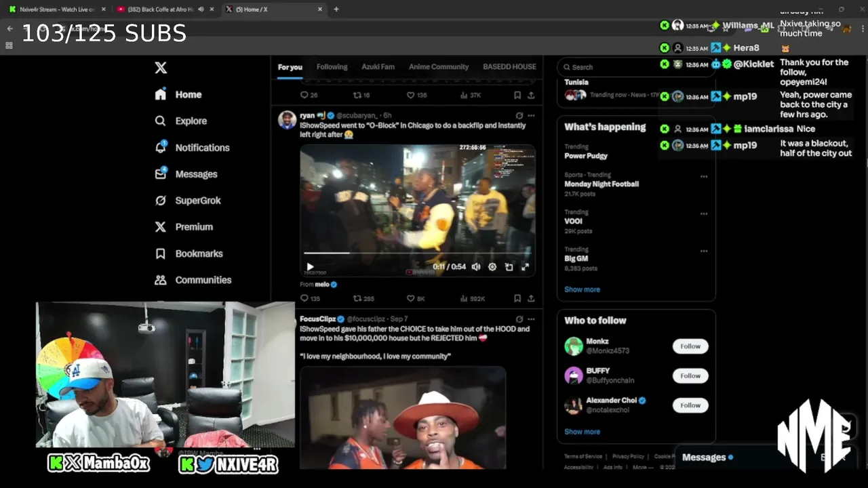The width and height of the screenshot is (868, 488).
Task: Open more options on FocusClipz post
Action: 531,319
